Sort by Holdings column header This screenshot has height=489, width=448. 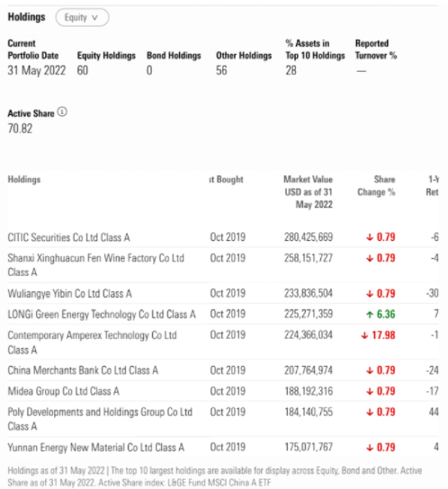pos(24,180)
